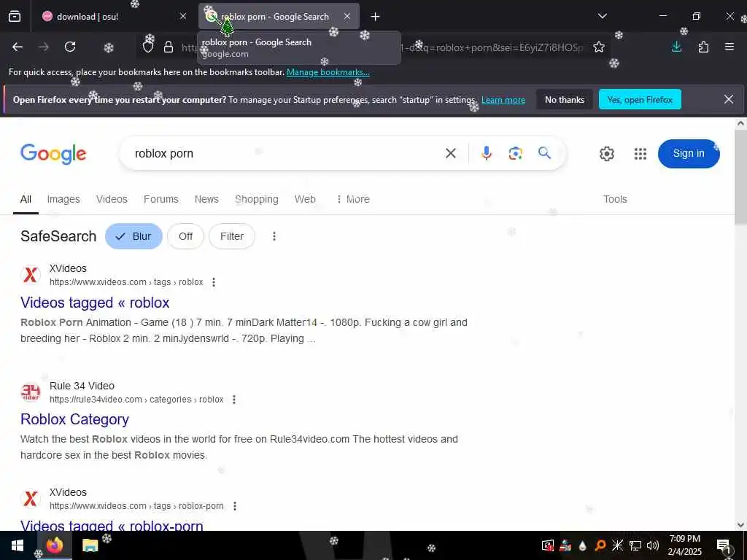The image size is (747, 560).
Task: Click the page scrollbar up arrow
Action: tap(740, 123)
